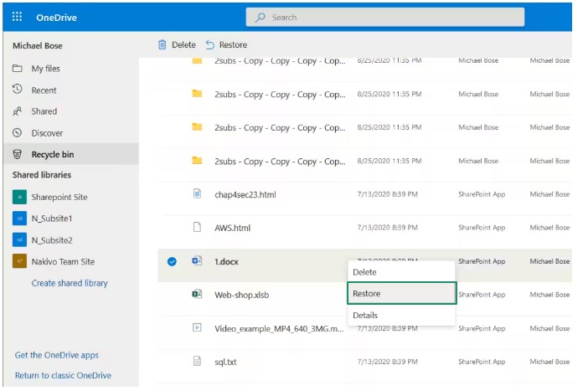Select the 2subs folder row above chap4sec23.html
Screen dimensions: 588x391
[364, 162]
